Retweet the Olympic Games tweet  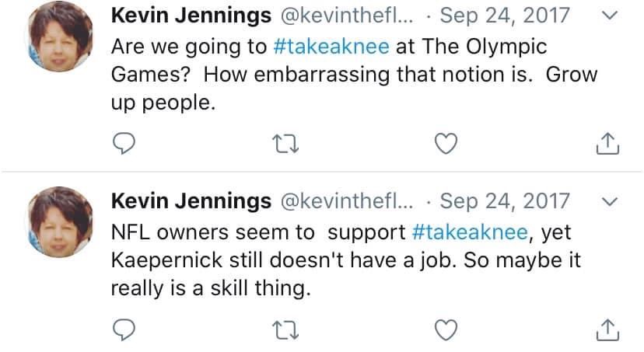point(286,144)
